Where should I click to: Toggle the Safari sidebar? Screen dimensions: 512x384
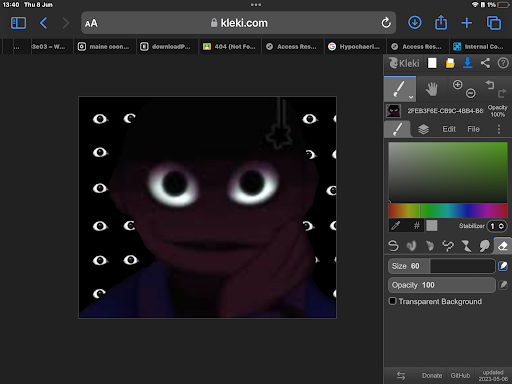coord(18,23)
